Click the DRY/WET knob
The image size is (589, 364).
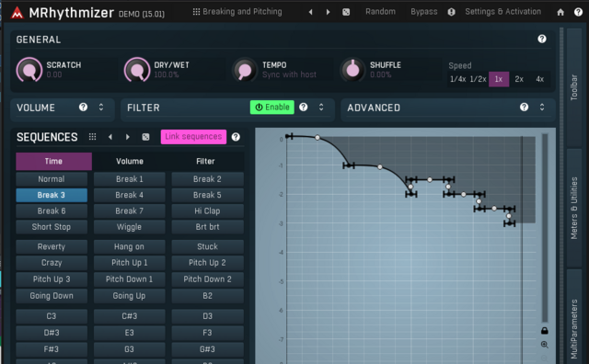[137, 70]
